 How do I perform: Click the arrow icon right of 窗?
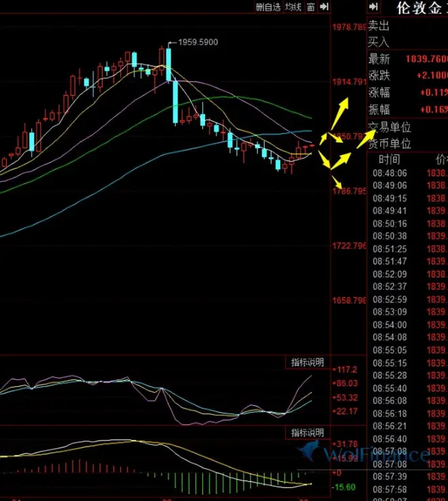tap(324, 7)
